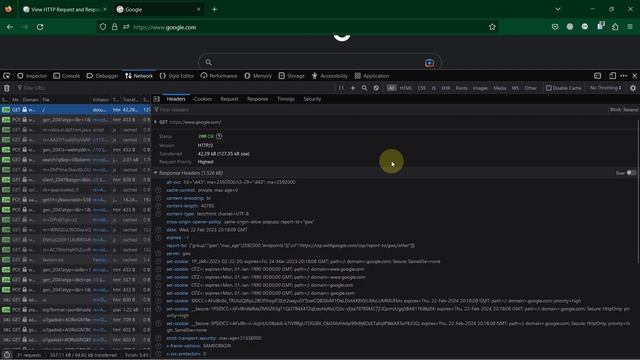The height and width of the screenshot is (360, 640).
Task: Open the Cookies tab of request details
Action: (x=203, y=99)
